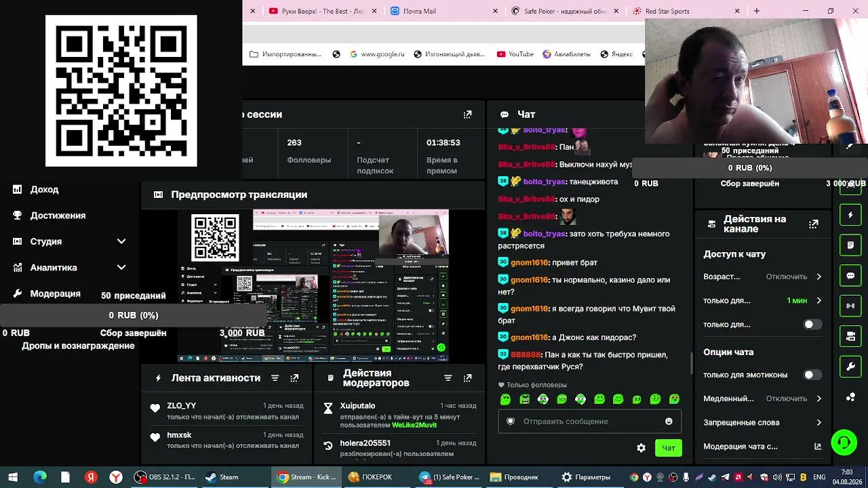This screenshot has height=488, width=868.
Task: Close the Почта Mail tab
Action: coord(495,11)
